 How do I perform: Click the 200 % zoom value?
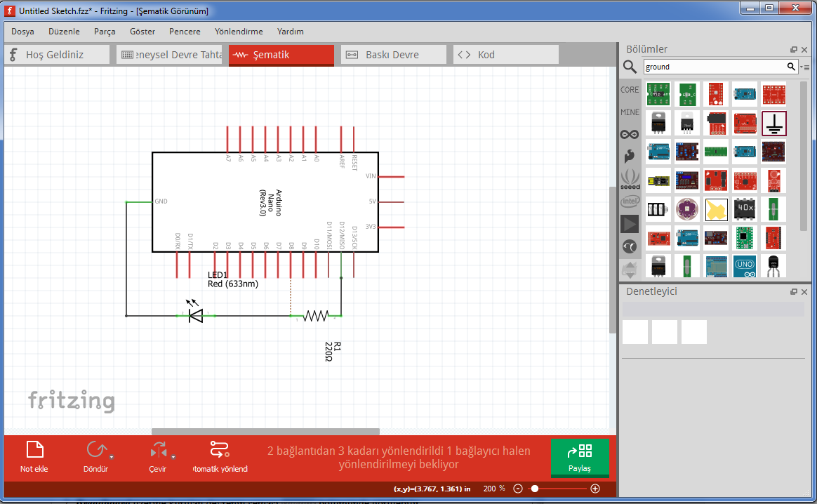[494, 489]
